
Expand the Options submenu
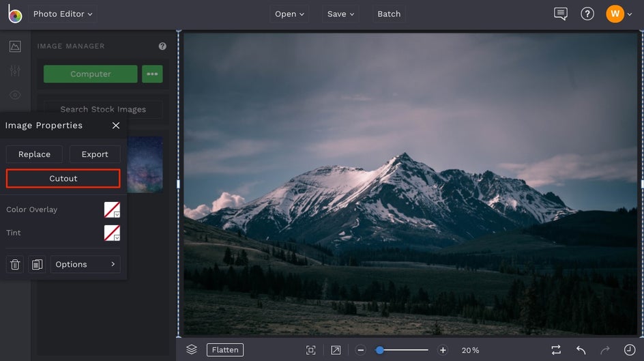coord(85,265)
